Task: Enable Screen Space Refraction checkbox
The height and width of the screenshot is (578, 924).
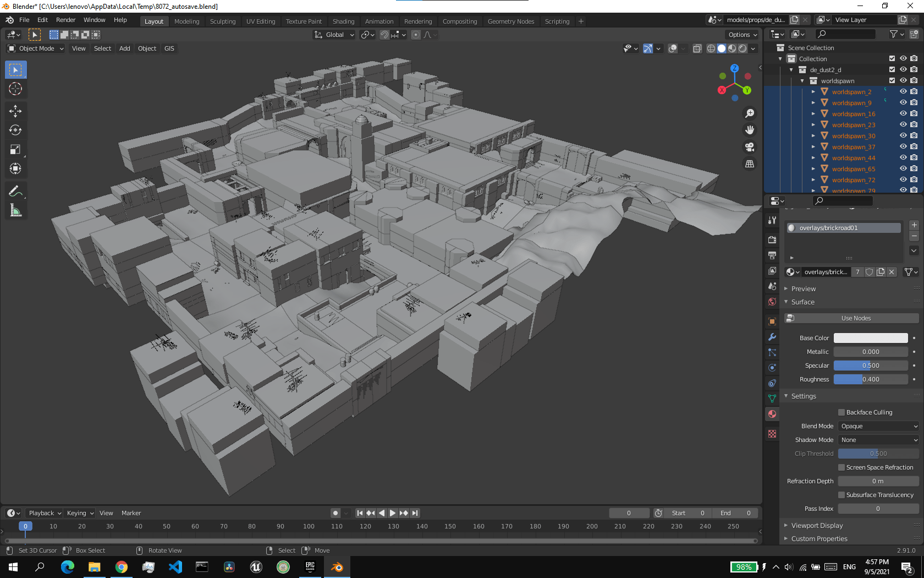Action: (x=842, y=467)
